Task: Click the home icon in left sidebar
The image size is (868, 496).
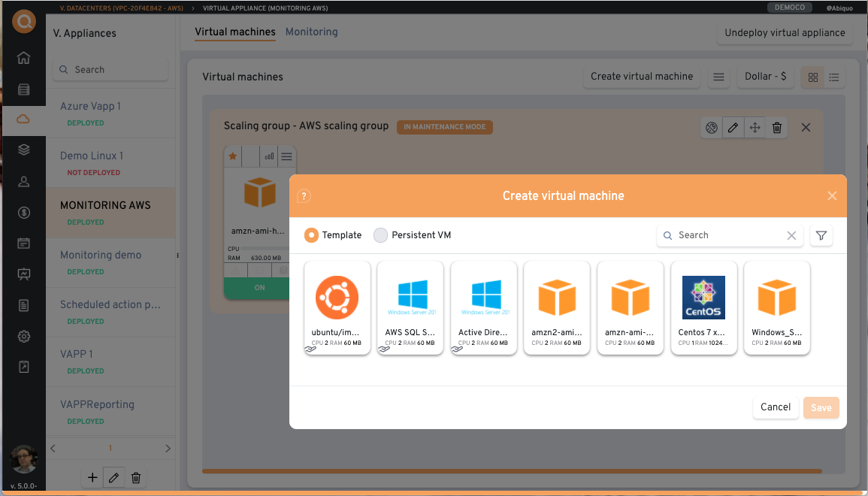Action: [24, 58]
